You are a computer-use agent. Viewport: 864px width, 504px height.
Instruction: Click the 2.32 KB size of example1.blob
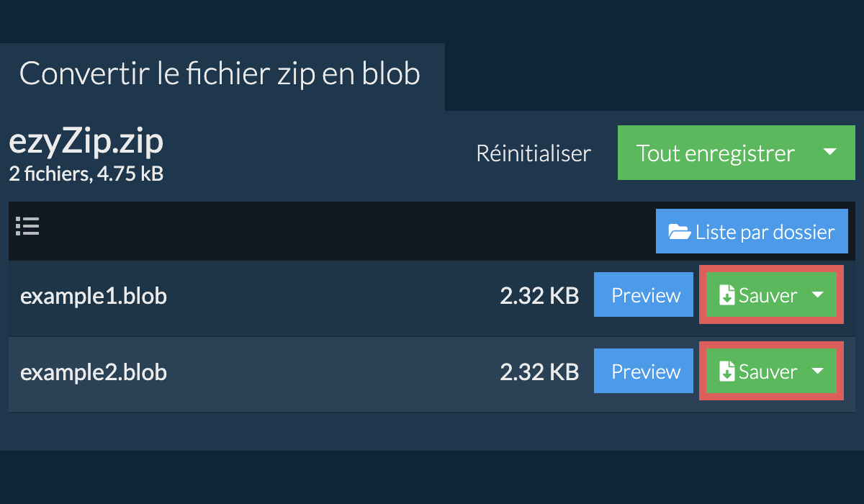tap(539, 296)
